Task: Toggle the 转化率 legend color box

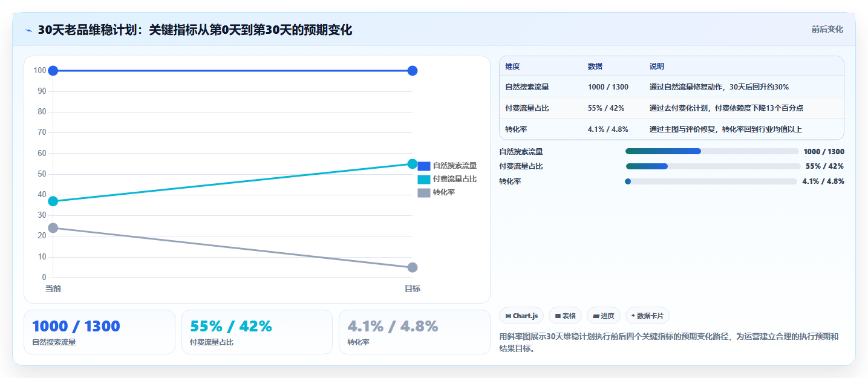Action: point(424,192)
